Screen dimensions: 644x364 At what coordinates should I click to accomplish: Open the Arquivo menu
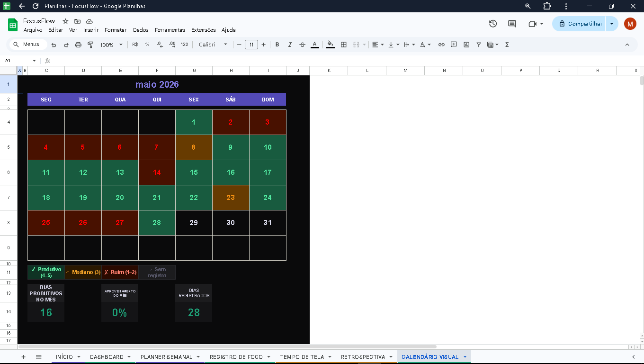tap(33, 30)
